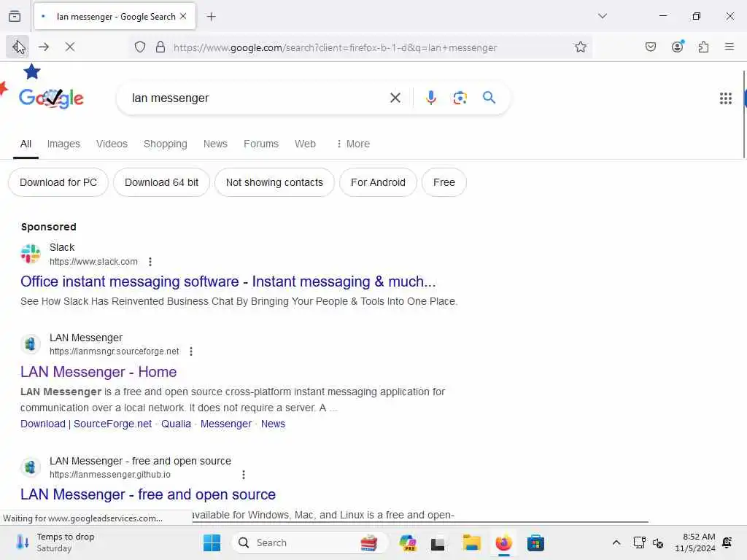
Task: Expand the More search filters menu
Action: pos(353,144)
